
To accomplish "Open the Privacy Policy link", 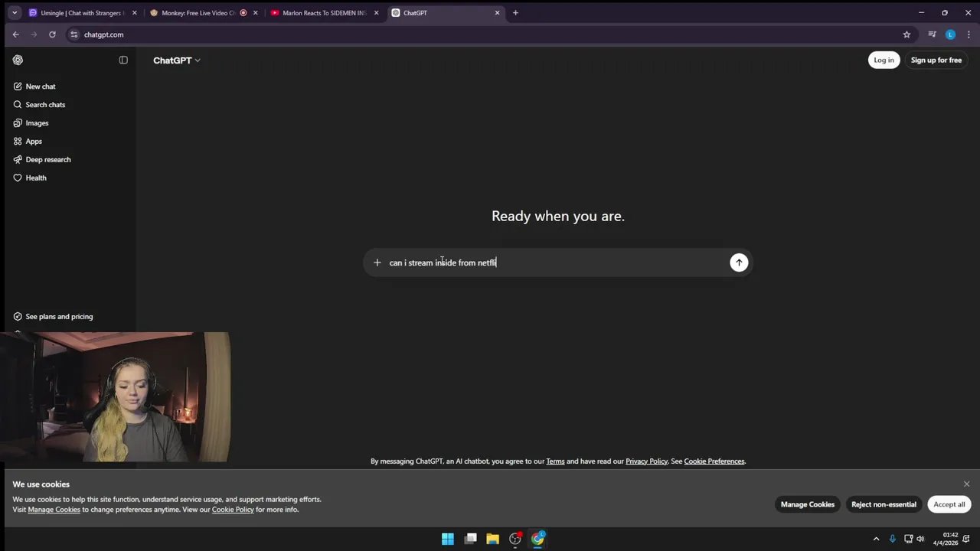I will point(646,461).
